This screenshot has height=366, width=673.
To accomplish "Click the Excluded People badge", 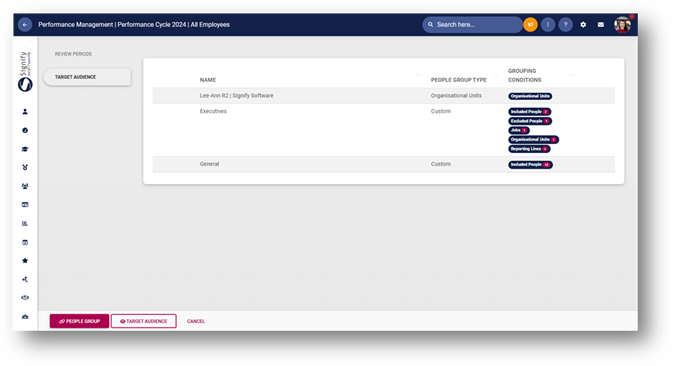I will click(530, 121).
